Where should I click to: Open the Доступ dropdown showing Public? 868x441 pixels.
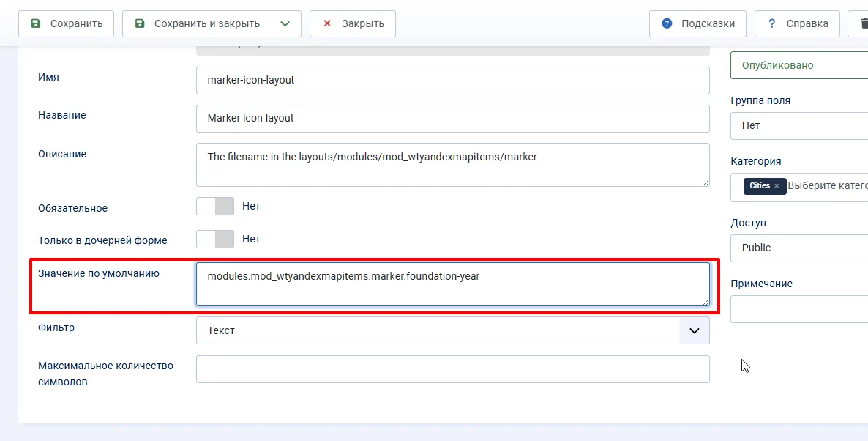[799, 248]
